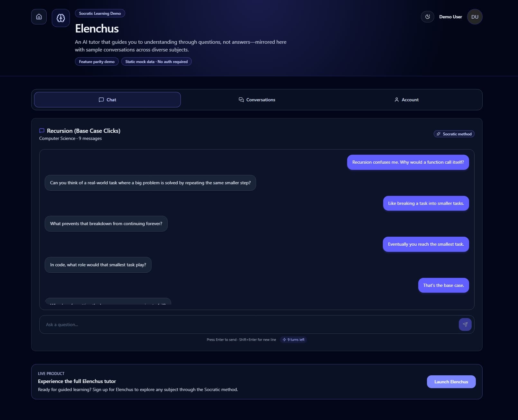The image size is (518, 420).
Task: Click the sparkle Socratic method badge
Action: point(454,134)
